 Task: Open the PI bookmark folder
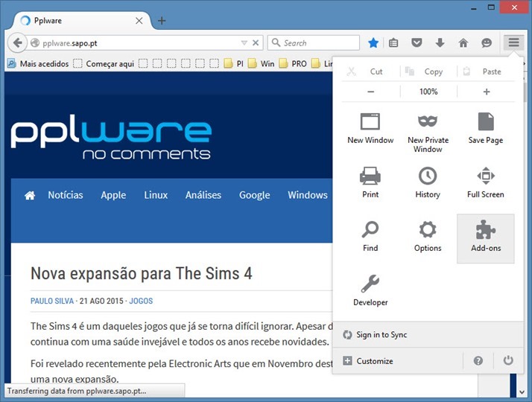pos(234,63)
